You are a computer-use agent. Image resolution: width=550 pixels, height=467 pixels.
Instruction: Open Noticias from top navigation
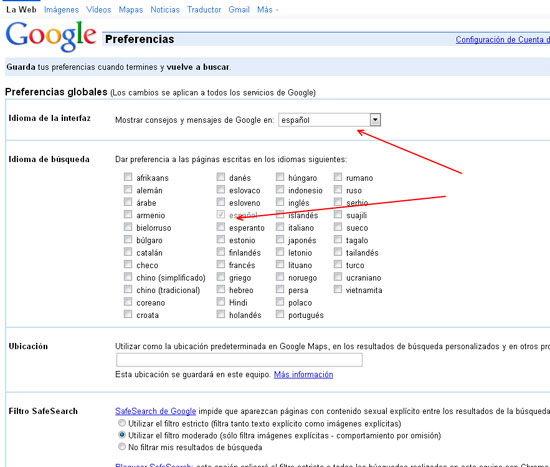(165, 10)
